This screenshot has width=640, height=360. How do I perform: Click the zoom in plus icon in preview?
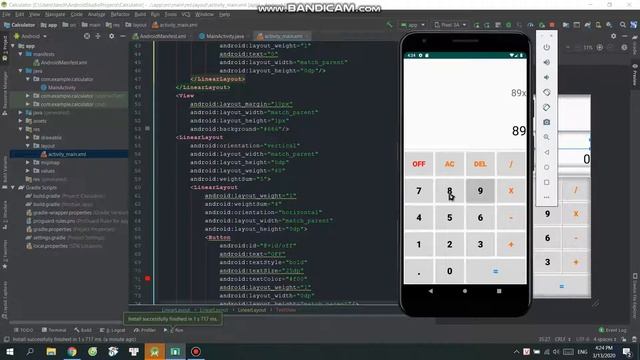pyautogui.click(x=600, y=47)
